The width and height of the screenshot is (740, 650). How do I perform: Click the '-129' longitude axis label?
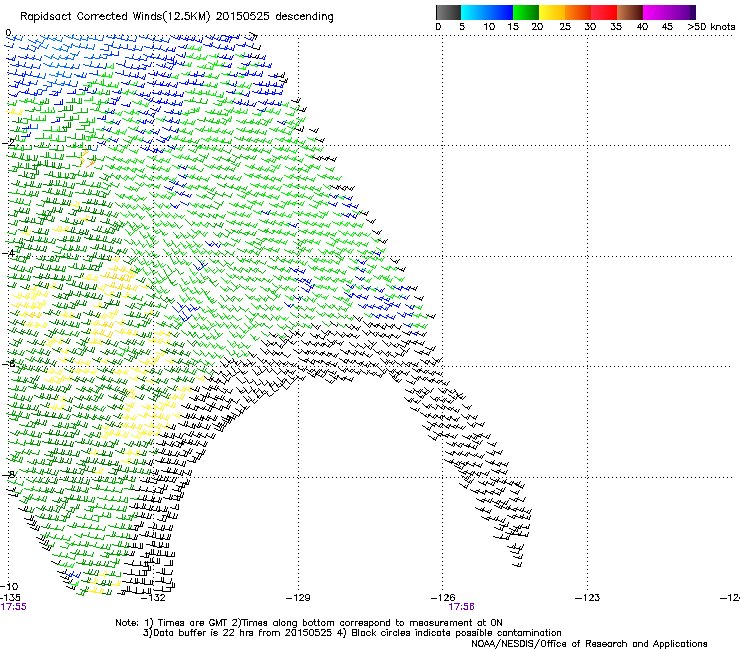tap(298, 598)
